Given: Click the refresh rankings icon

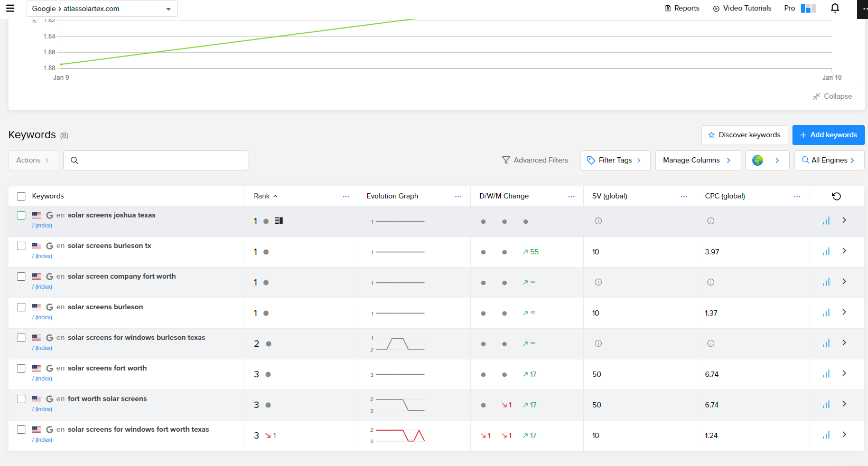Looking at the screenshot, I should [x=836, y=196].
